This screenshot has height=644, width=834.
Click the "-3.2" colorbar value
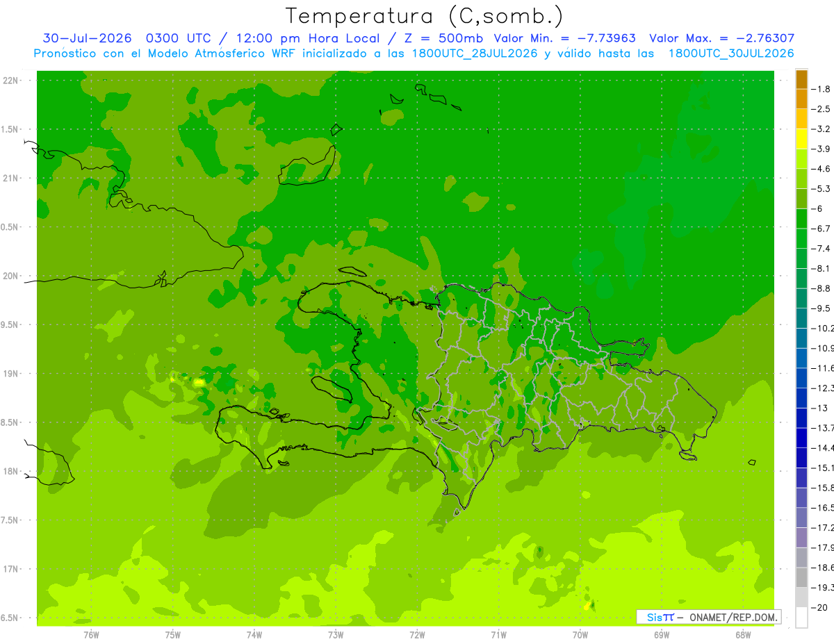tap(821, 129)
